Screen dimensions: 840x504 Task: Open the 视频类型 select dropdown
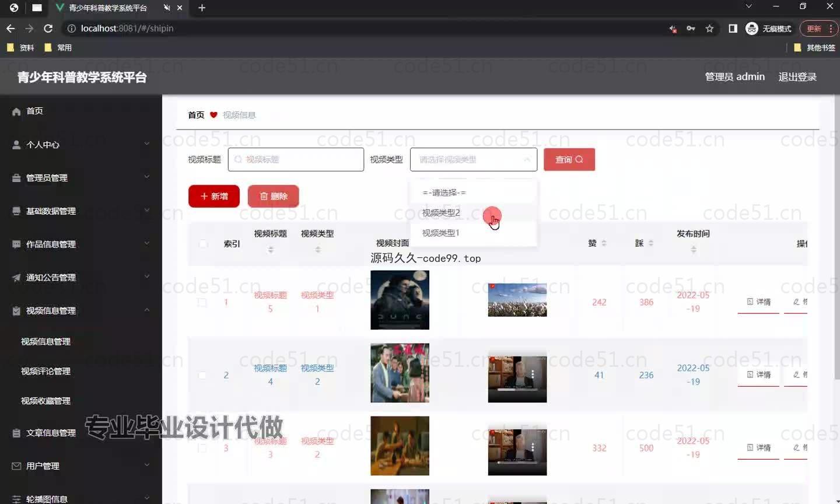(x=473, y=159)
